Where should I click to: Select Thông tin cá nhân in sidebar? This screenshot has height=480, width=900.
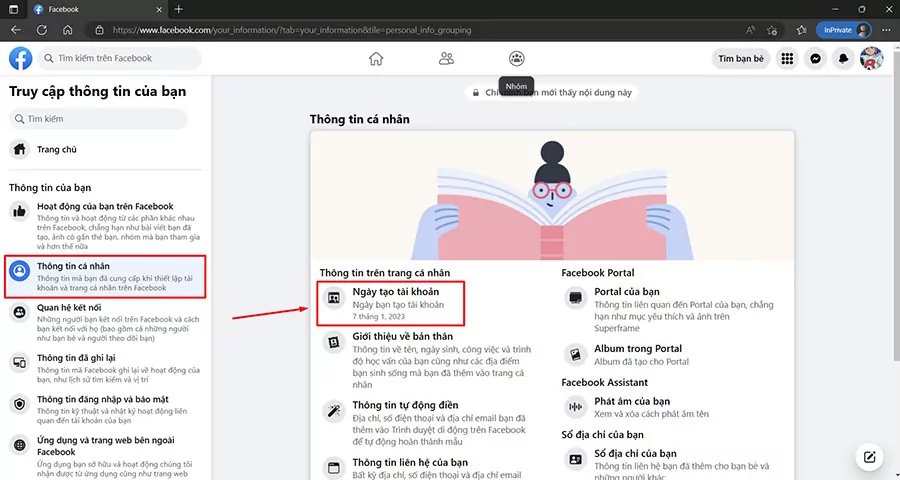(105, 277)
